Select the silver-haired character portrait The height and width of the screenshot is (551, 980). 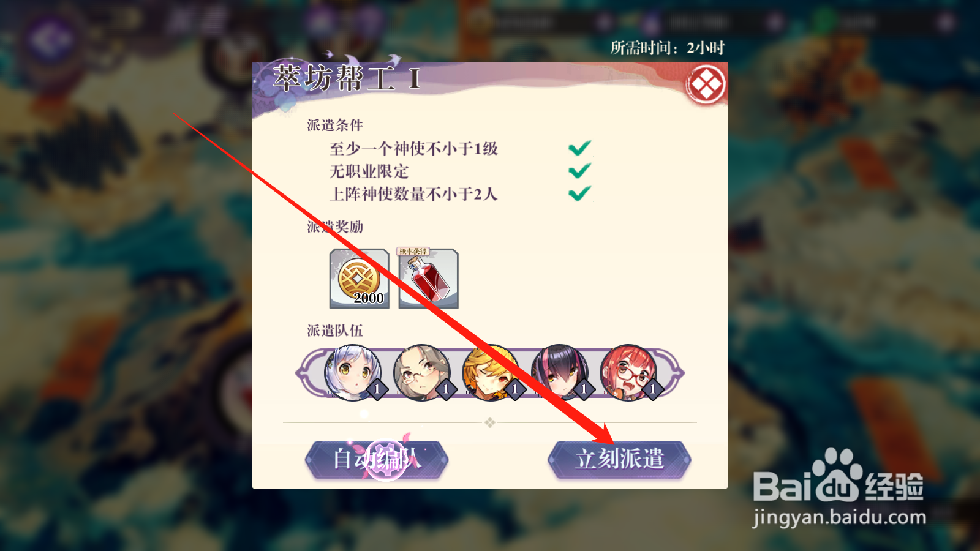pos(352,372)
